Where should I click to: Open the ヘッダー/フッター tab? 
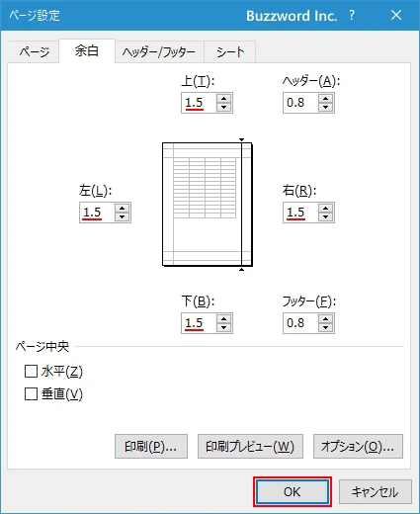(159, 52)
